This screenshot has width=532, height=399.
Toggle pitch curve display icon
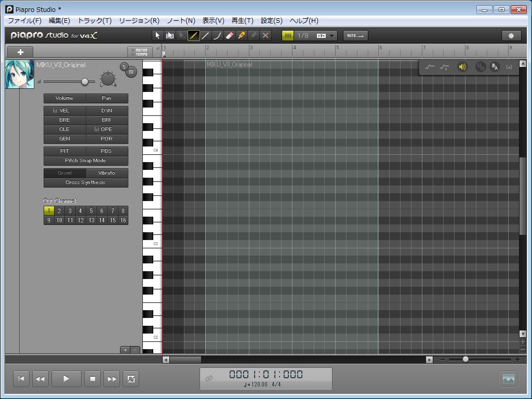click(430, 67)
